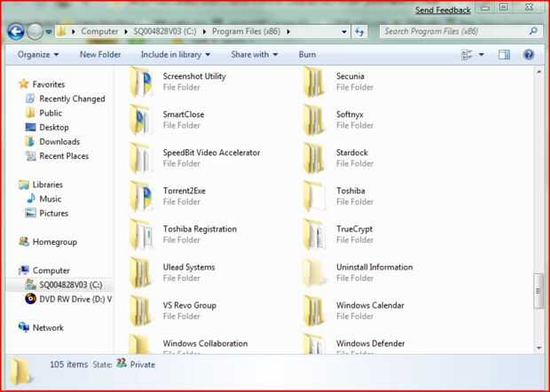The width and height of the screenshot is (550, 392).
Task: Open the Music library
Action: [x=51, y=200]
